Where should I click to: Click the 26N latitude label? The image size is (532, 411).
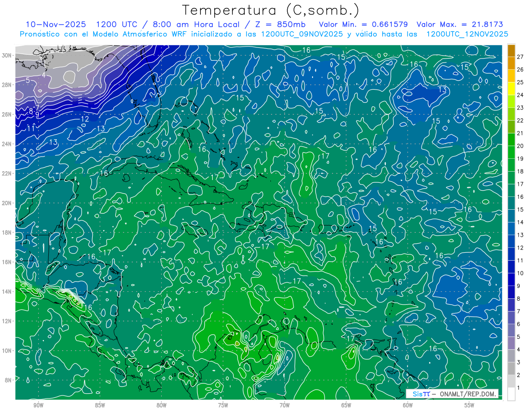[x=7, y=114]
